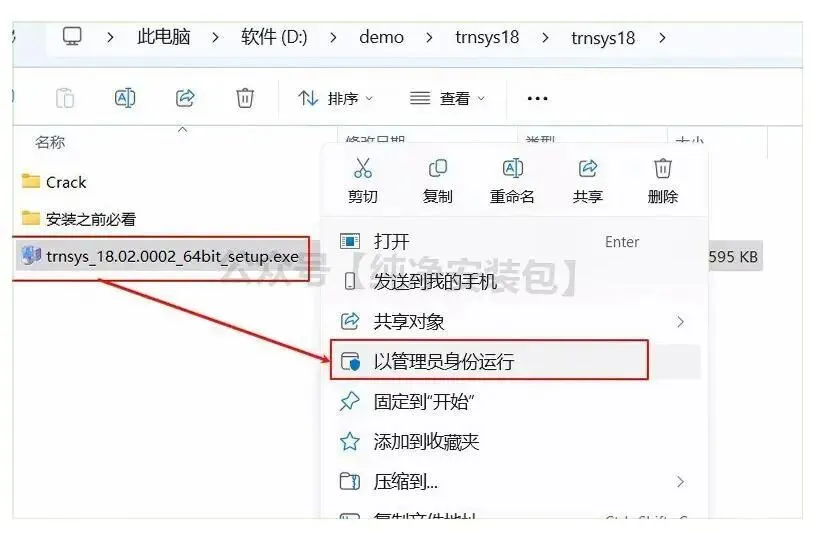
Task: Click 剪切 cut in context menu
Action: pyautogui.click(x=362, y=181)
